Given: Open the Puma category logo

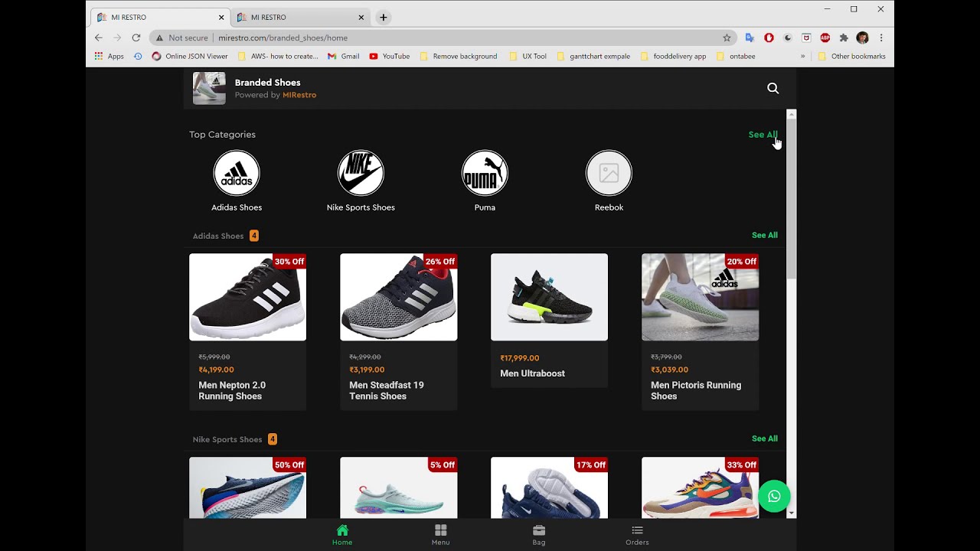Looking at the screenshot, I should 485,173.
